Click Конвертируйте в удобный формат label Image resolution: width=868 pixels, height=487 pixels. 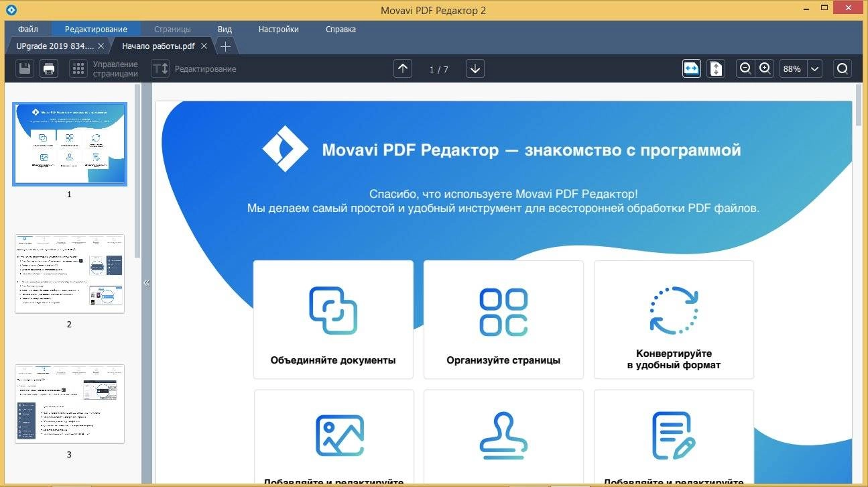pos(674,359)
